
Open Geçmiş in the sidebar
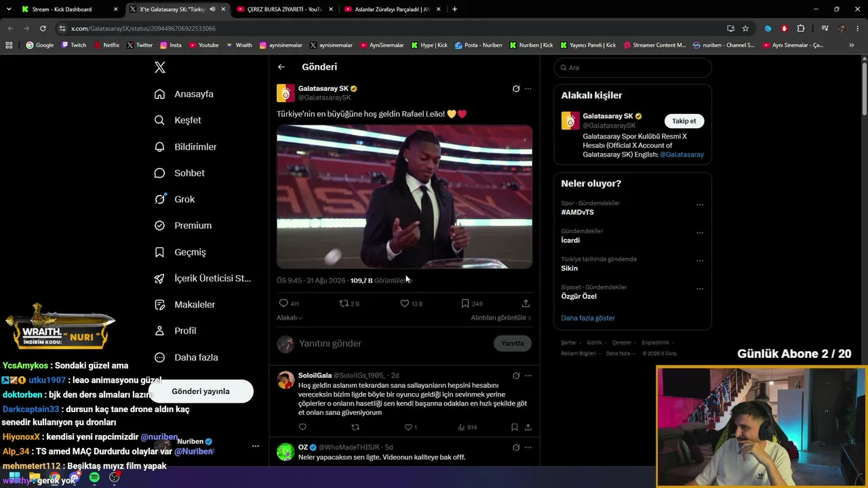(180, 252)
